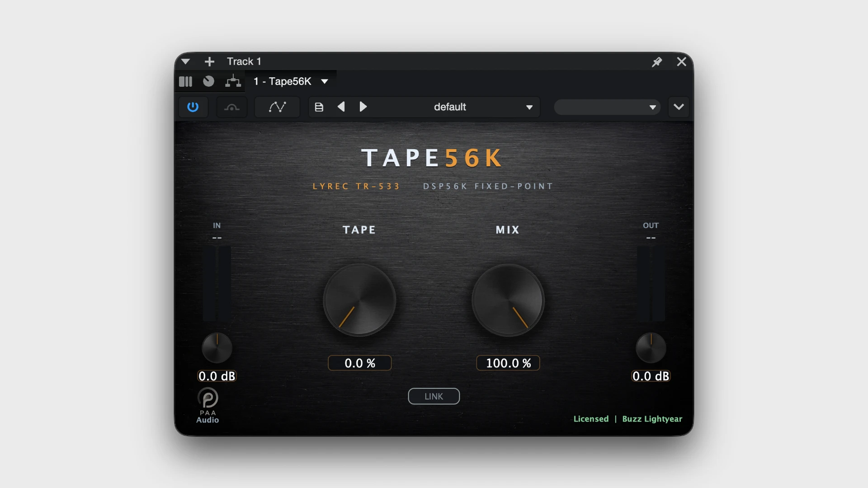Toggle the plugin power bypass button
The image size is (868, 488).
[x=193, y=107]
